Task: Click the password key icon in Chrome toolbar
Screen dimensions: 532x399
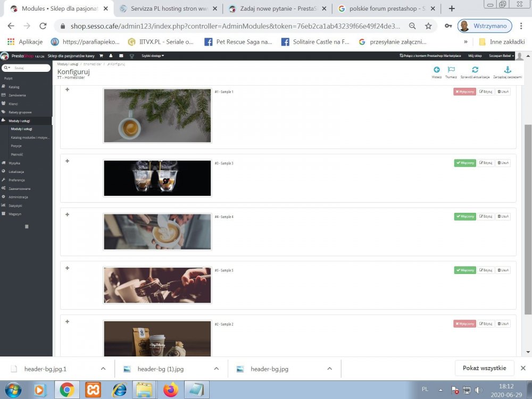Action: pyautogui.click(x=448, y=26)
